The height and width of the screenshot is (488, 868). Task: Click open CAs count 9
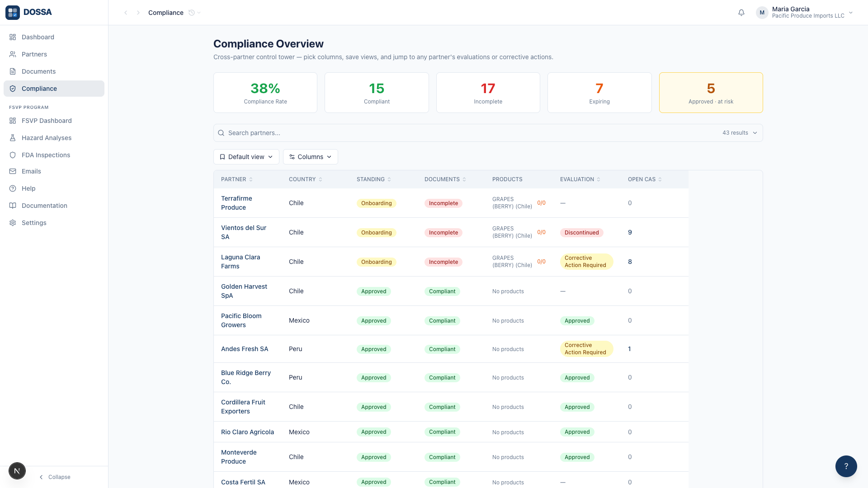point(630,232)
